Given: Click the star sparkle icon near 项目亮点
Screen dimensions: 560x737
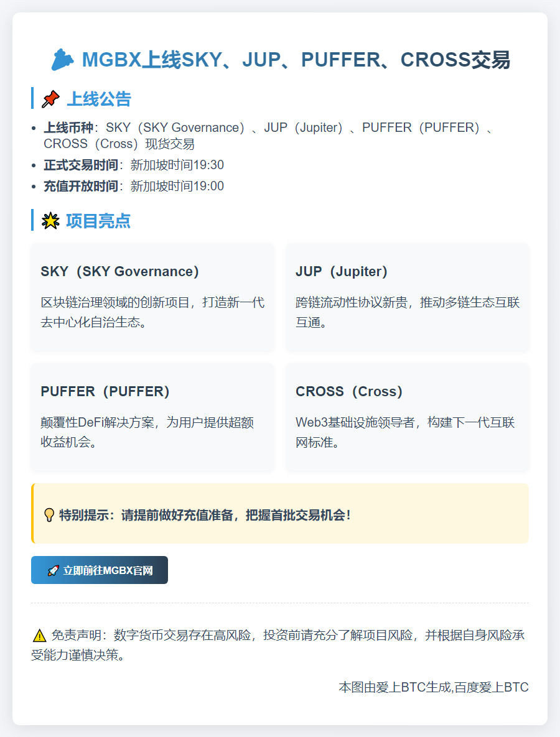Looking at the screenshot, I should (x=50, y=220).
